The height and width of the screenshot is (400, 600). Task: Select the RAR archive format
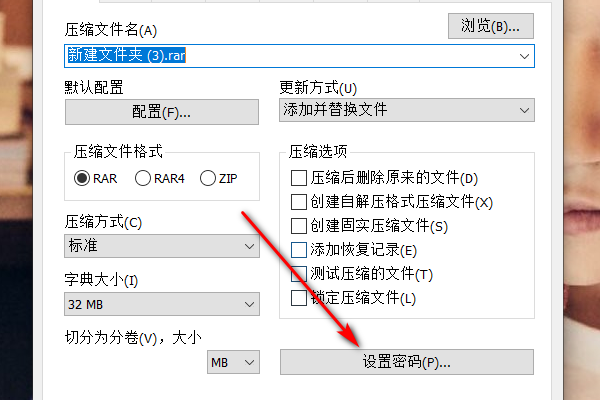(82, 179)
